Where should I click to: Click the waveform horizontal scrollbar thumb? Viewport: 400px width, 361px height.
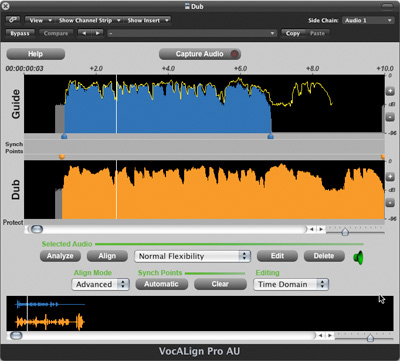37,229
